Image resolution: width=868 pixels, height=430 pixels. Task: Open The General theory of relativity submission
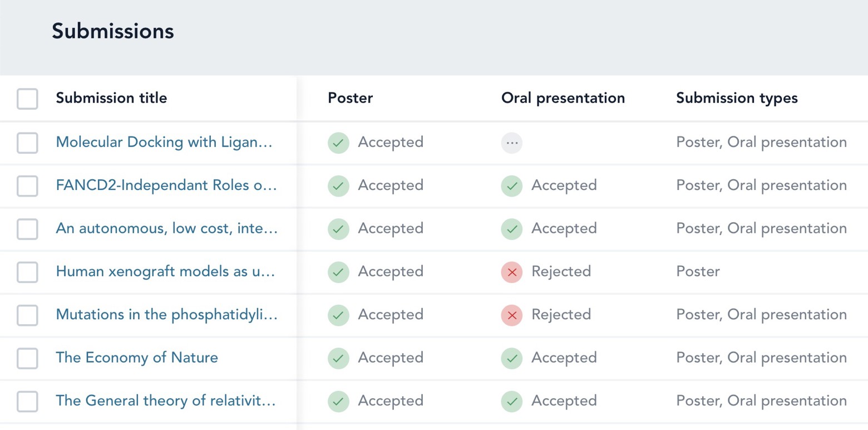pos(166,400)
